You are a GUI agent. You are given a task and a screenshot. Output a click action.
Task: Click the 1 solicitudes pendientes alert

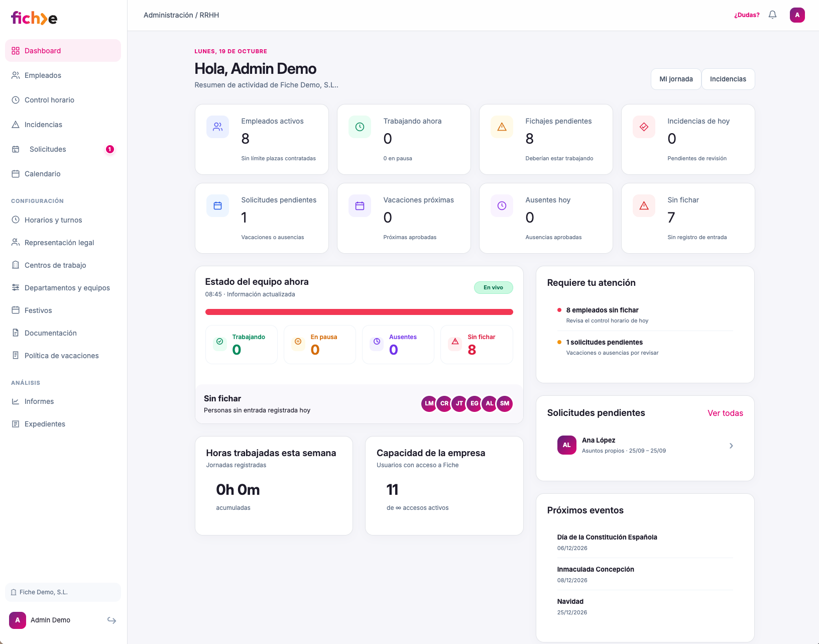(645, 347)
